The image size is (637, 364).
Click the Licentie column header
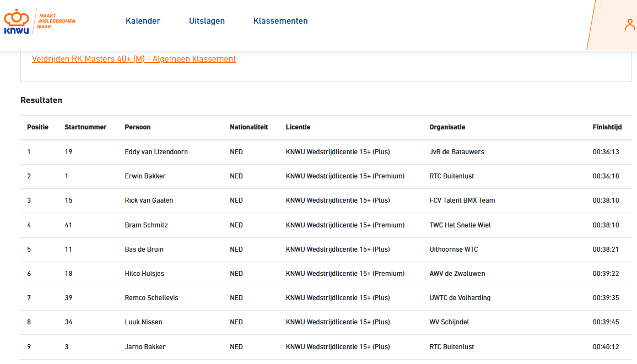coord(298,127)
